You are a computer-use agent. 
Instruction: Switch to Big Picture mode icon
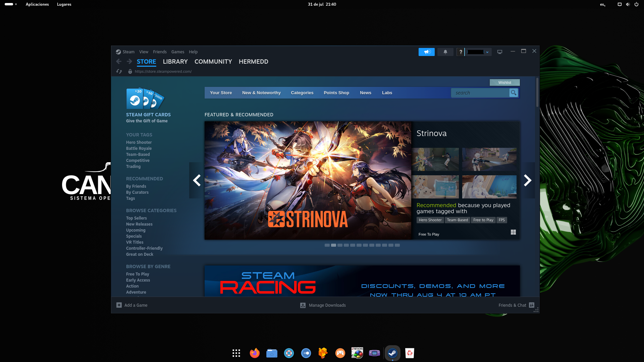(500, 52)
